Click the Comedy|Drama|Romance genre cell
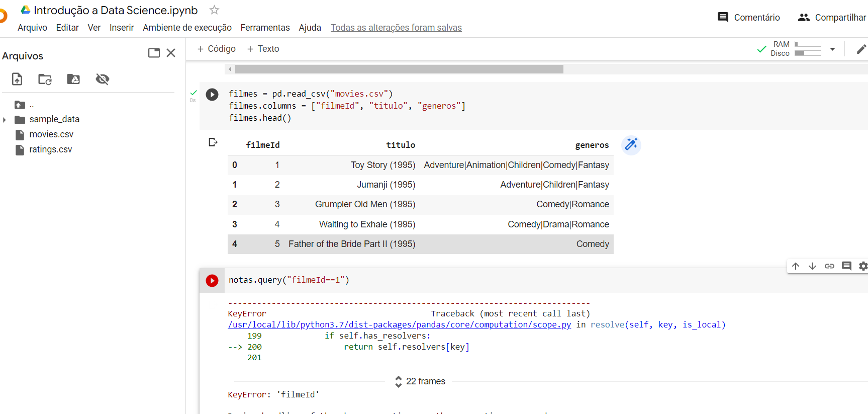Screen dimensions: 868x414 click(x=558, y=224)
